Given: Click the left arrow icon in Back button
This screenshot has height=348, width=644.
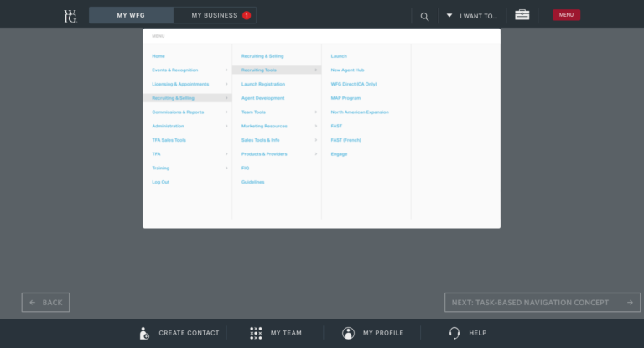Looking at the screenshot, I should click(33, 303).
